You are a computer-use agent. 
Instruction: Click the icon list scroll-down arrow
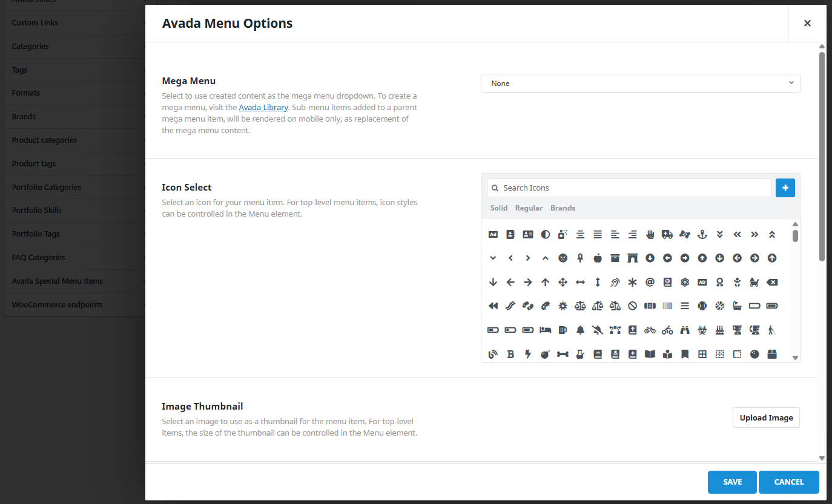click(x=795, y=358)
